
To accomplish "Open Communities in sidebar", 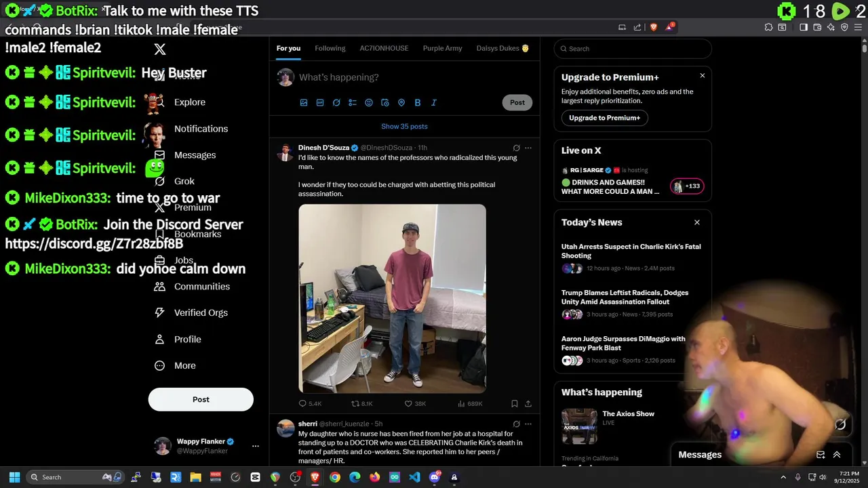I will tap(192, 287).
